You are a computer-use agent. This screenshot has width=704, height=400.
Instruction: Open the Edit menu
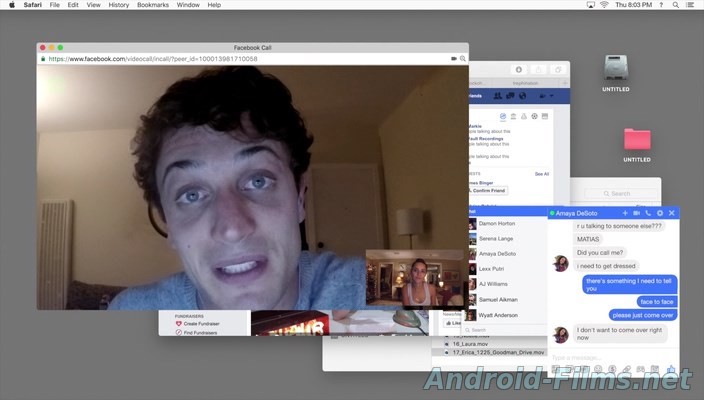click(x=73, y=5)
